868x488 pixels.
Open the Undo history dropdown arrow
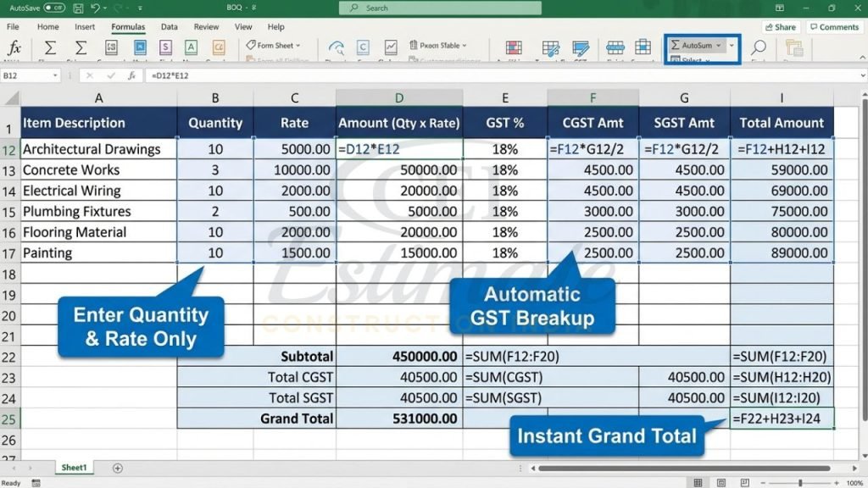[104, 8]
